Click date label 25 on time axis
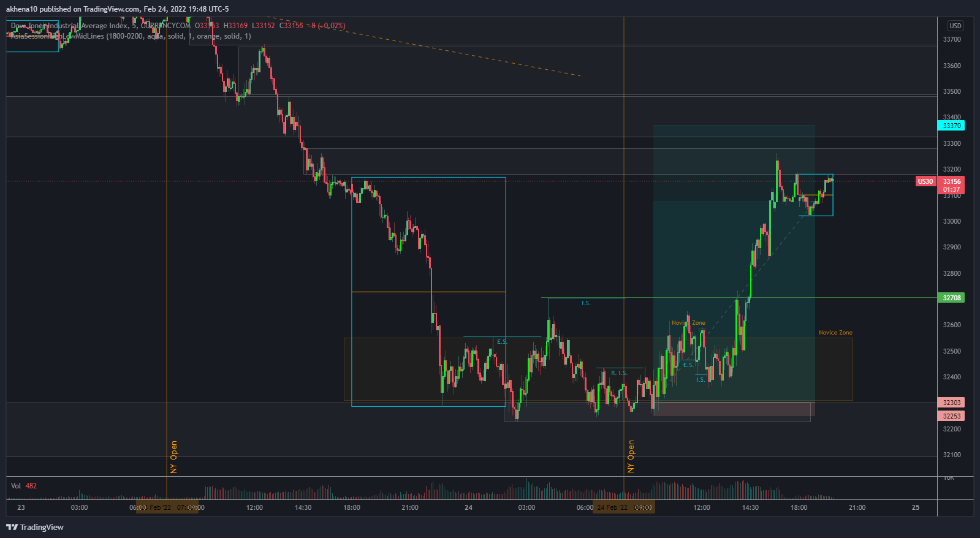Screen dimensions: 980x538 click(916, 507)
